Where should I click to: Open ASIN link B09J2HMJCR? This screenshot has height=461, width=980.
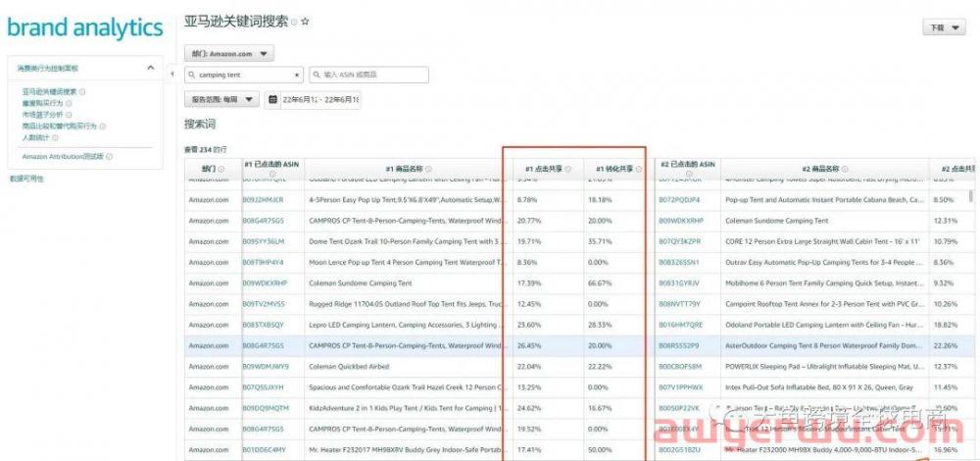[263, 200]
